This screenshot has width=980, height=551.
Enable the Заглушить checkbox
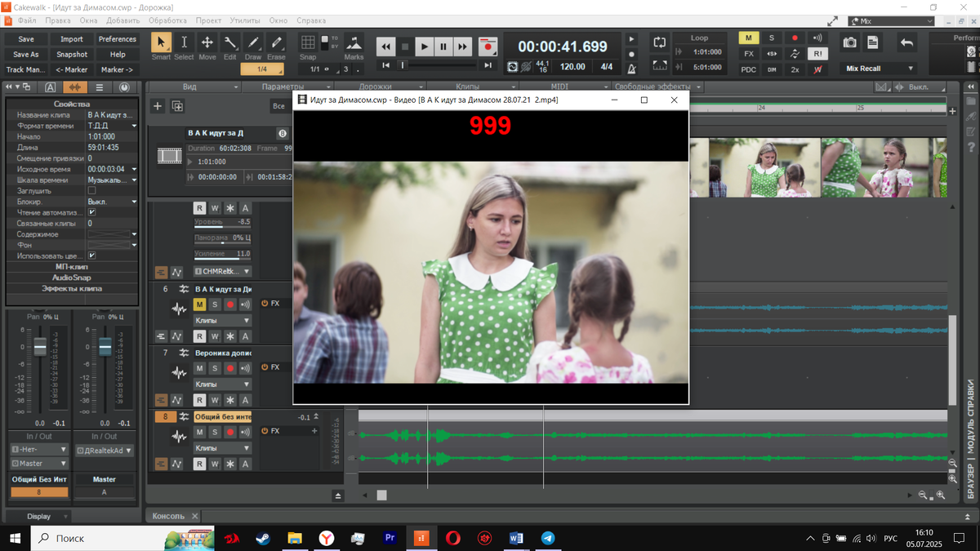[x=91, y=190]
